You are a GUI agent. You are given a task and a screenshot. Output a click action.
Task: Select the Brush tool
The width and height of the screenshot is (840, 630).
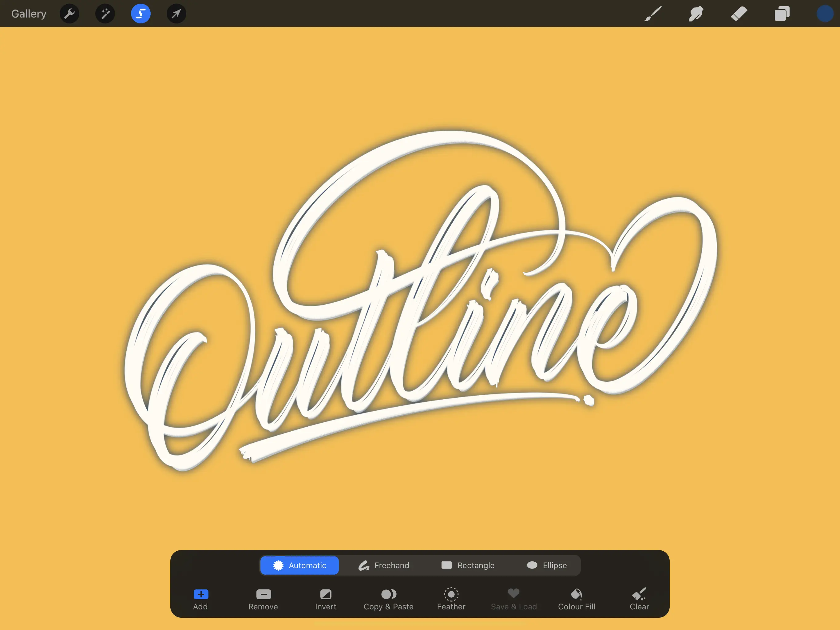(653, 14)
